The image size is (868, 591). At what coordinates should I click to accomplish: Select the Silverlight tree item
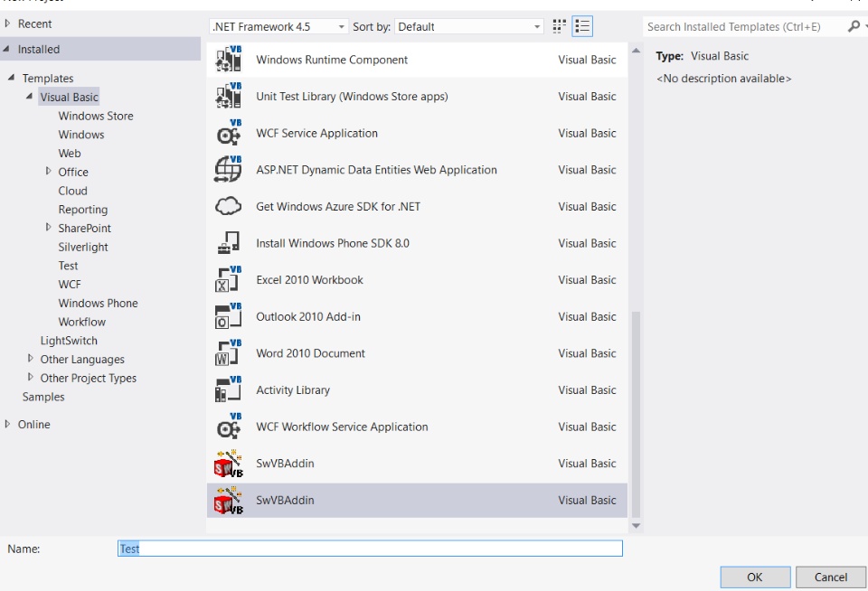[x=83, y=247]
